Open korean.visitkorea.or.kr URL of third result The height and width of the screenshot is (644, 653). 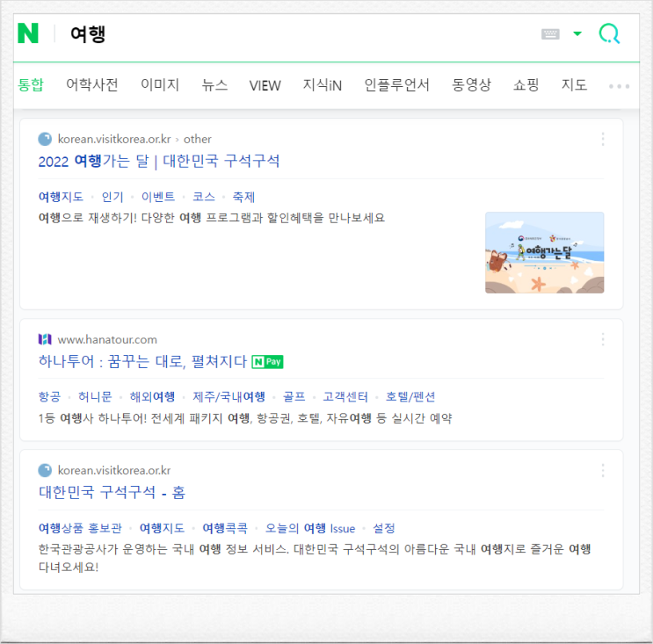(114, 470)
